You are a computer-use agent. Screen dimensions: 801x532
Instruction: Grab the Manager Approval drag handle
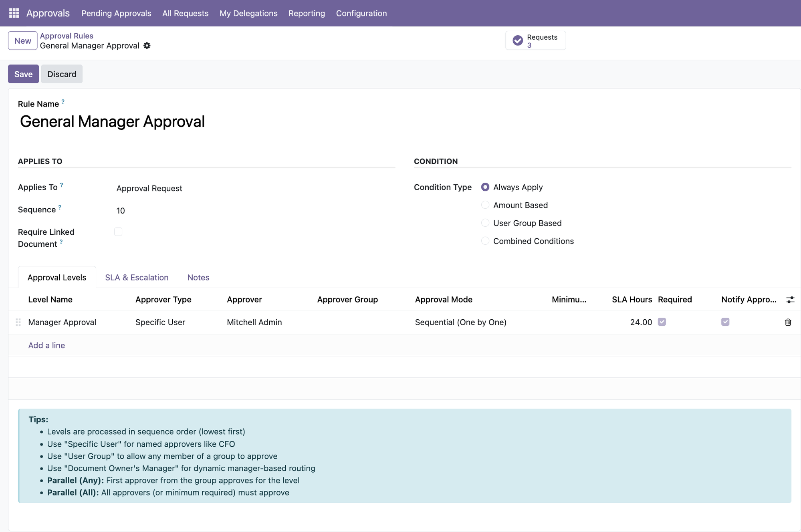coord(18,322)
